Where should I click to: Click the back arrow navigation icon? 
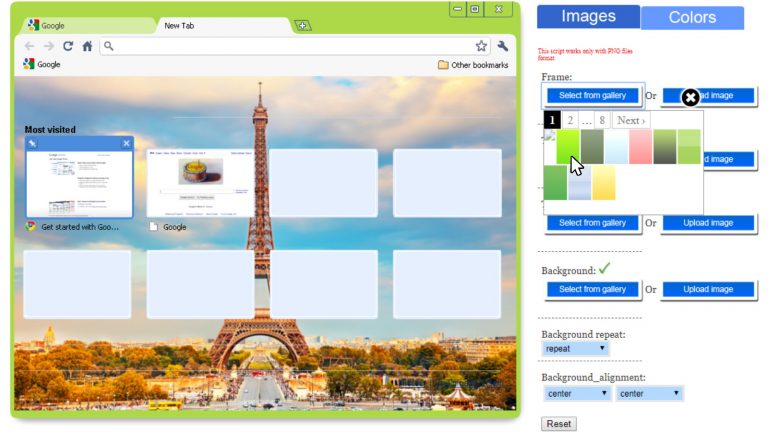[x=29, y=46]
